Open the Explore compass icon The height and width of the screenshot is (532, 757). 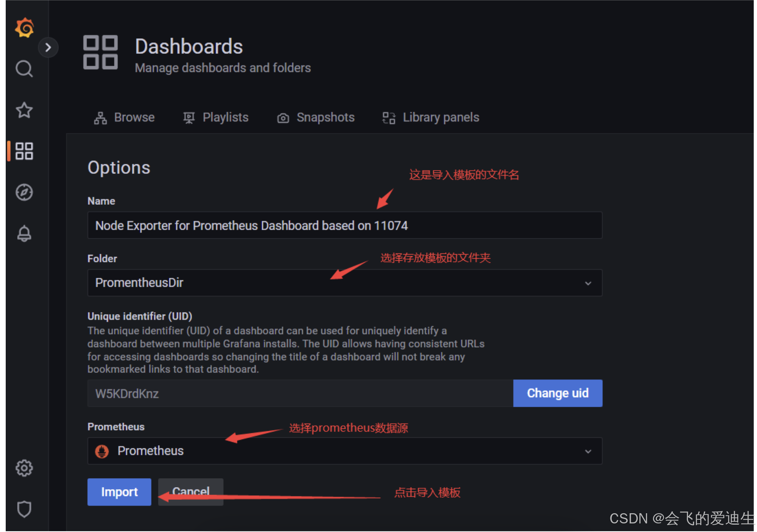tap(24, 192)
